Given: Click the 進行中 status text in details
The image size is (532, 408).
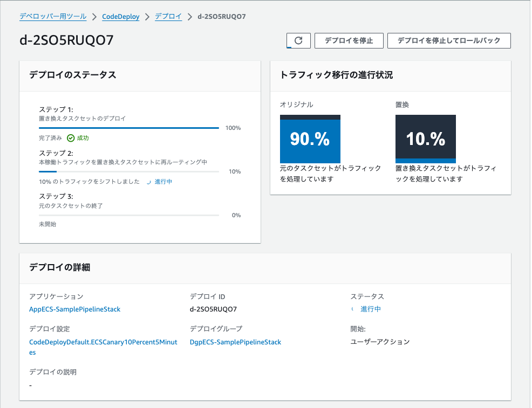Looking at the screenshot, I should (371, 309).
